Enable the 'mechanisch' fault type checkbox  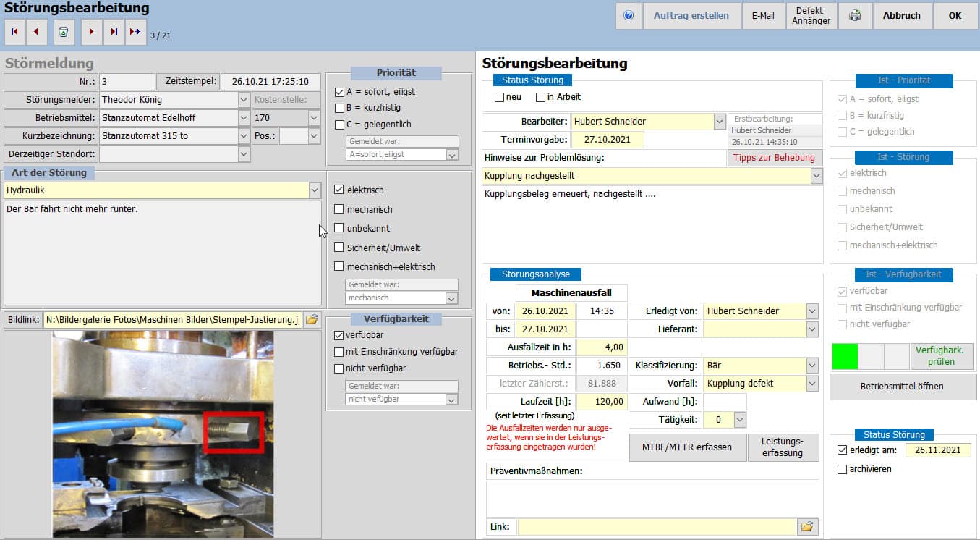[339, 209]
